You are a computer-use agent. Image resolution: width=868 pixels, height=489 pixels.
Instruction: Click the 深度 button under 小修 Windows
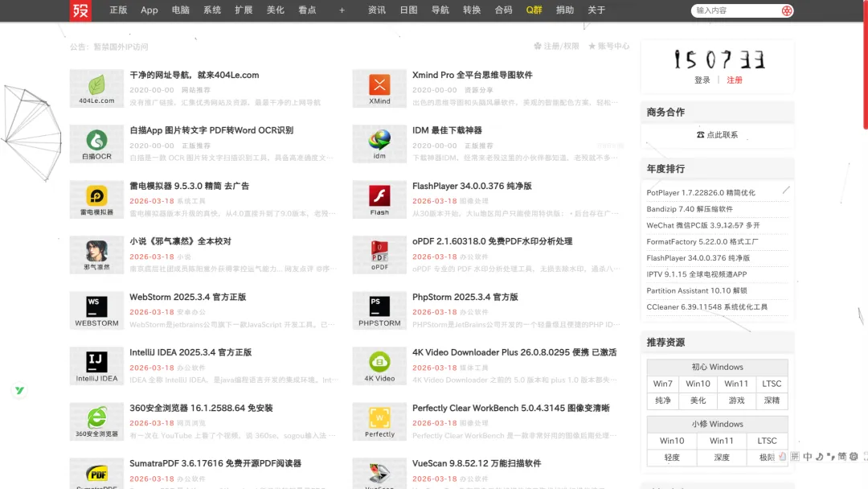click(721, 458)
